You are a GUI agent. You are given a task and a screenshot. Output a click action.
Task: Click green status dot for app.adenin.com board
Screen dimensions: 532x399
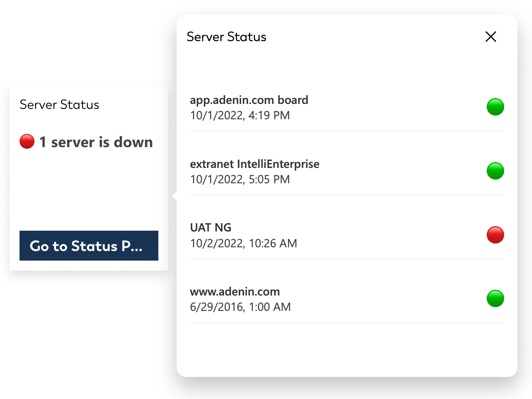495,107
